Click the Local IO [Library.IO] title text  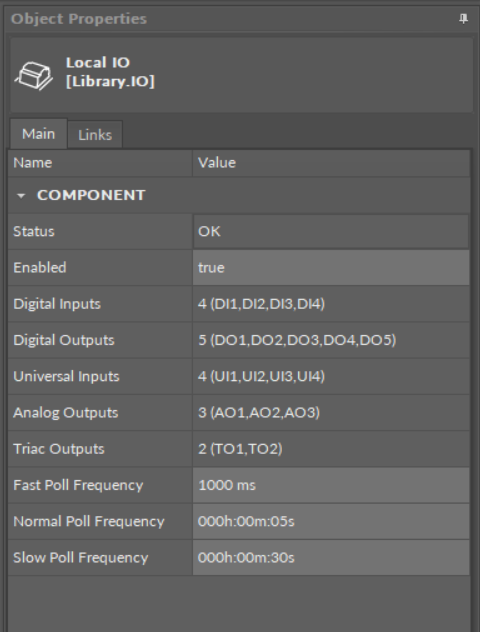click(110, 72)
